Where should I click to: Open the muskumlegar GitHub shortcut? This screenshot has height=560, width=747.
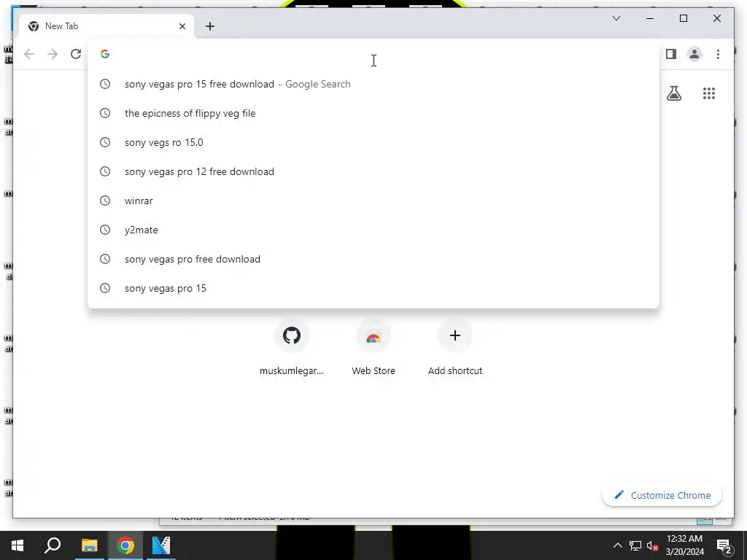[x=292, y=348]
